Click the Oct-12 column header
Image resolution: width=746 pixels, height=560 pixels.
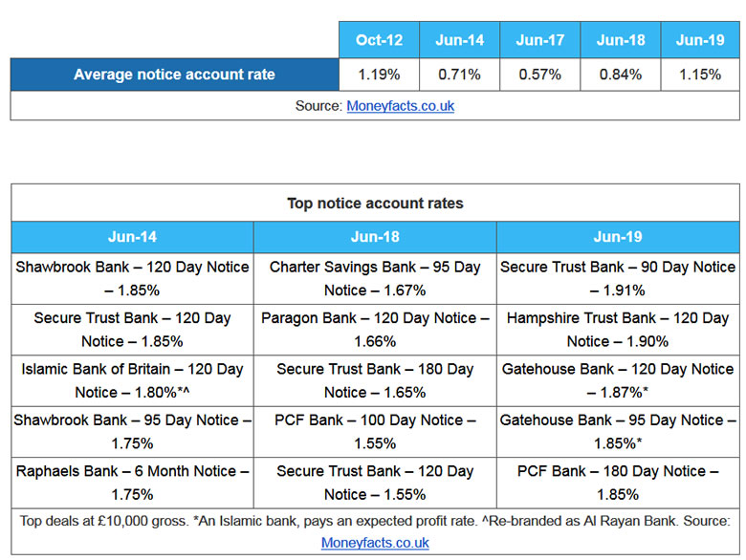(380, 40)
